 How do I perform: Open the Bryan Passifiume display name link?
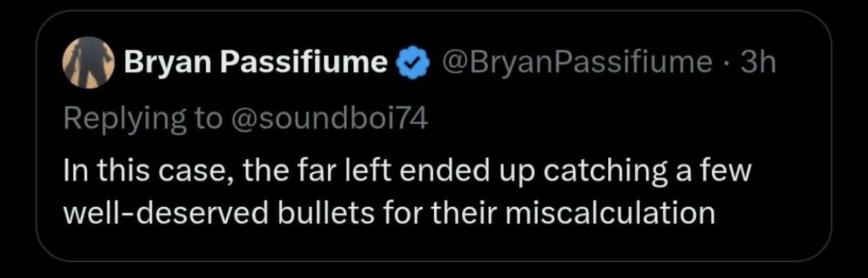256,64
